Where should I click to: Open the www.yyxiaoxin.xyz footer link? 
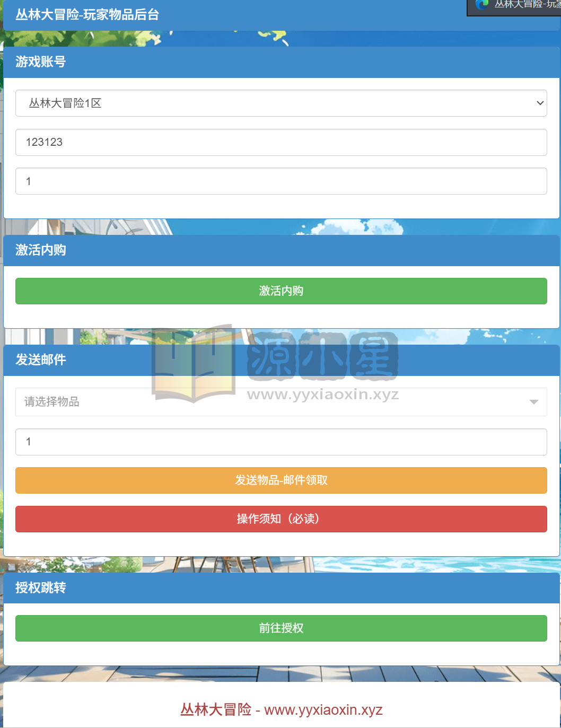tap(325, 709)
